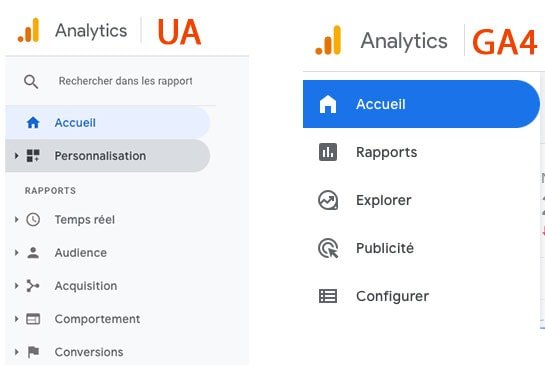Click the Explorer trend icon in GA4

[x=328, y=200]
